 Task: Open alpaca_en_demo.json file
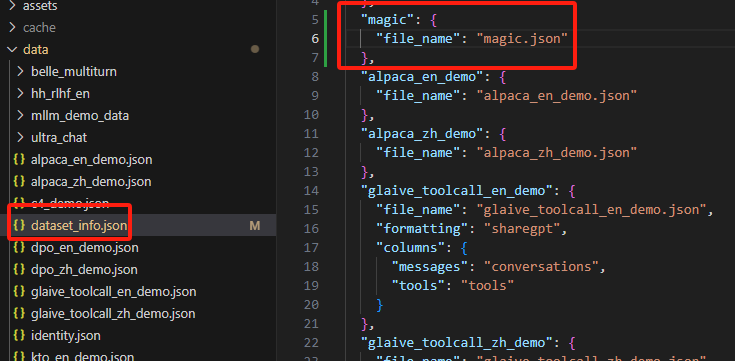click(91, 160)
